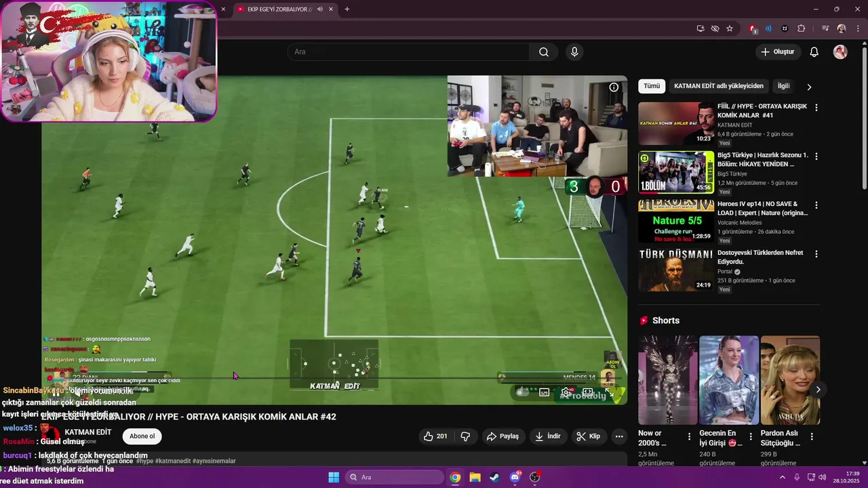
Task: Open Big5 Türkiye Hazırlık Sezonu thumbnail
Action: tap(676, 172)
